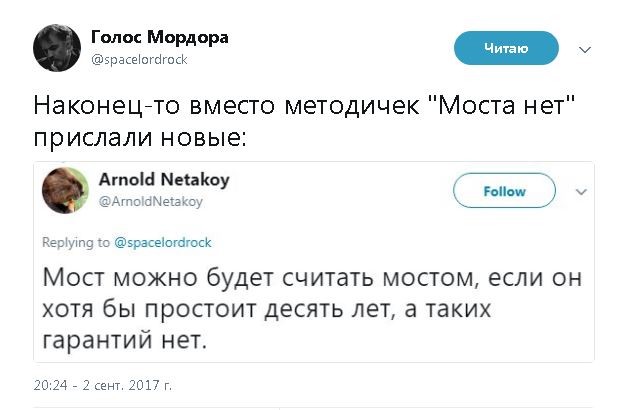Follow the @spacelordrock mention after Replying to

click(163, 242)
